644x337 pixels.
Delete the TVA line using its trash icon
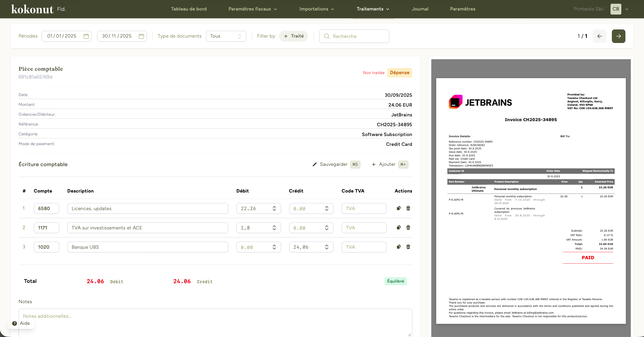[x=408, y=227]
